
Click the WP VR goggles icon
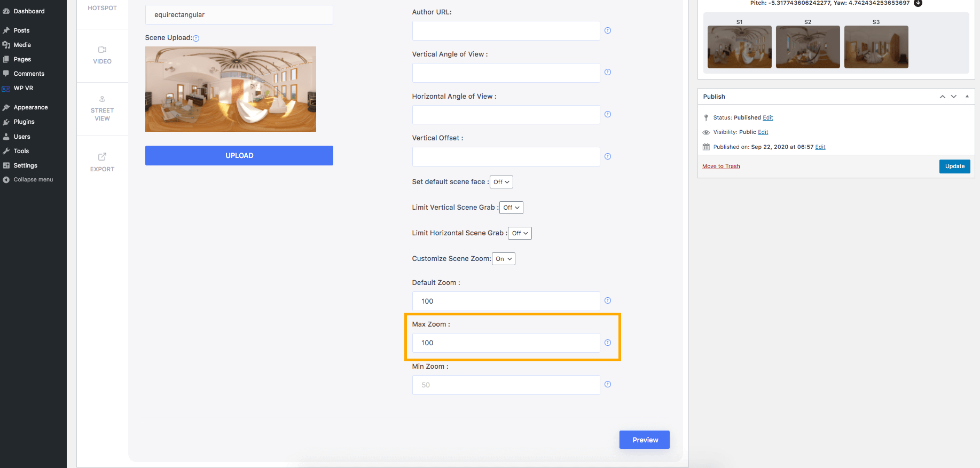pos(6,89)
